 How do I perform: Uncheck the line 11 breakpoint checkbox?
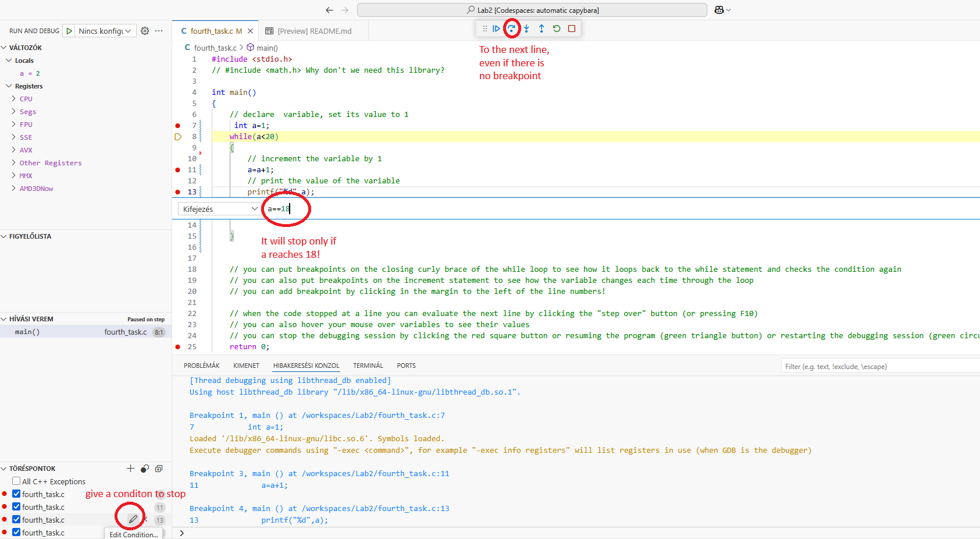pos(16,507)
